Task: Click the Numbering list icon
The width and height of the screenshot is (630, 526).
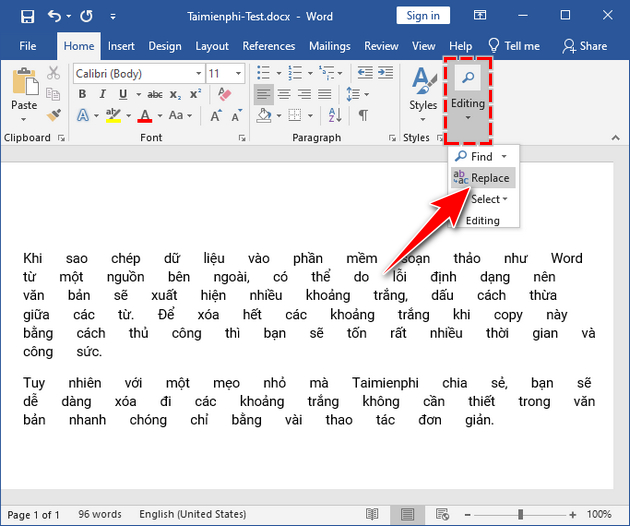Action: pyautogui.click(x=295, y=73)
